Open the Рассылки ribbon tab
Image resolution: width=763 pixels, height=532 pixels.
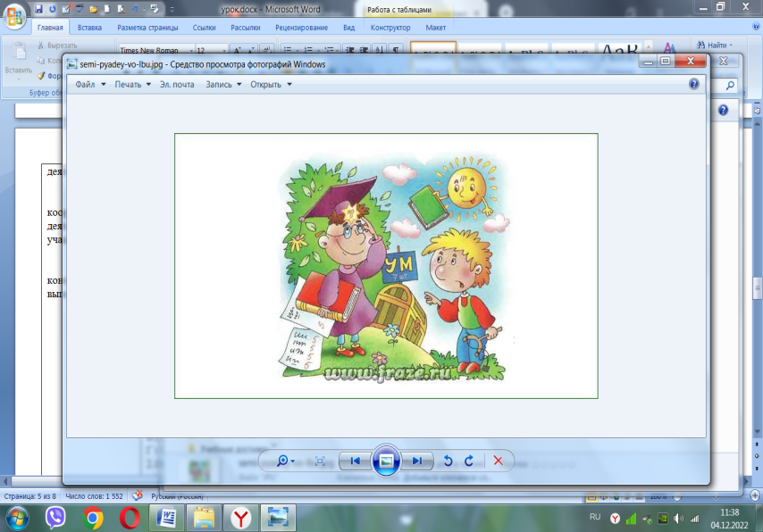click(245, 28)
